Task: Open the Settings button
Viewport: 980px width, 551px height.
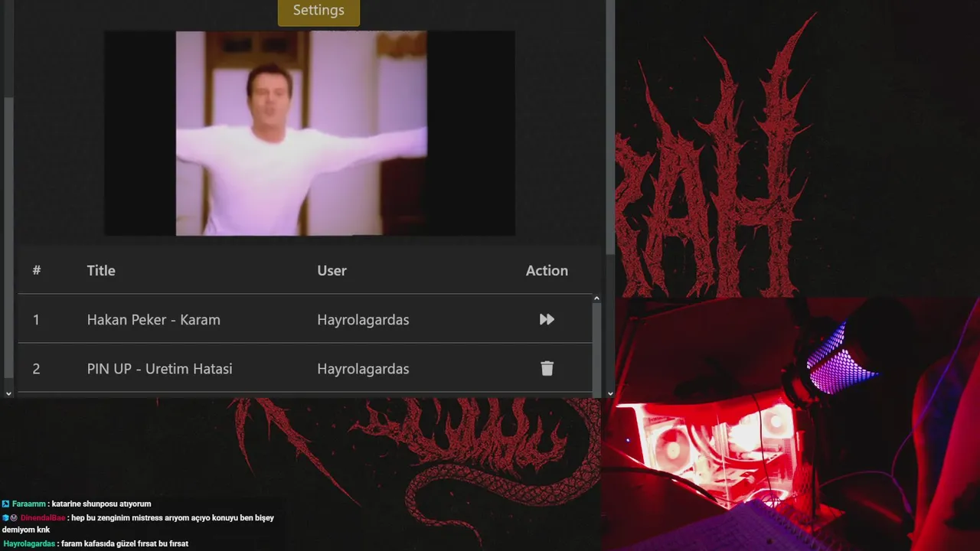Action: (318, 11)
